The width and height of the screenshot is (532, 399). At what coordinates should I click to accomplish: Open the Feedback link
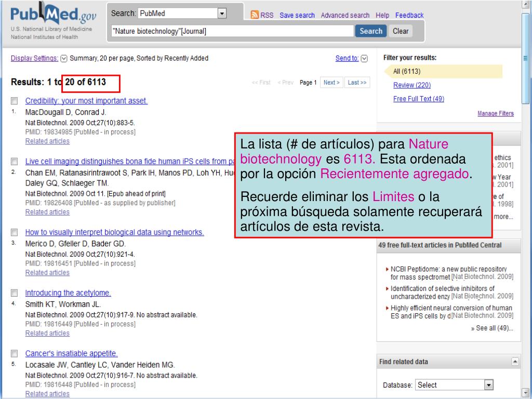pyautogui.click(x=409, y=15)
